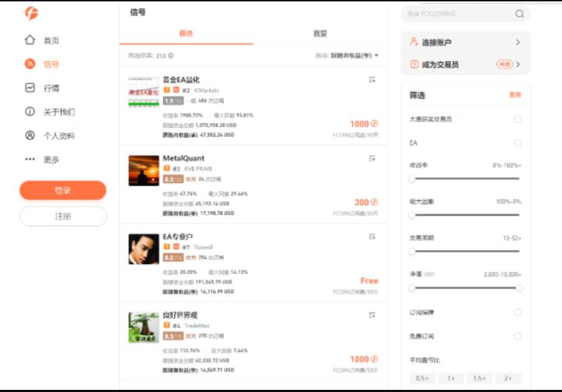Click the 连接账户 person icon

click(x=414, y=42)
